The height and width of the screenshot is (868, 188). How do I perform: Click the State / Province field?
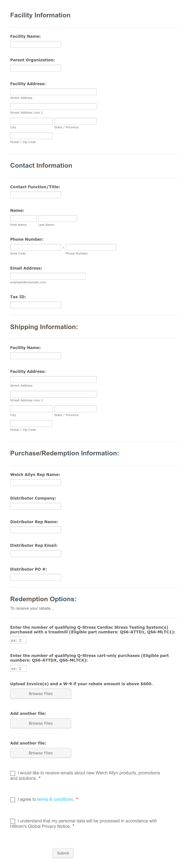pyautogui.click(x=75, y=121)
